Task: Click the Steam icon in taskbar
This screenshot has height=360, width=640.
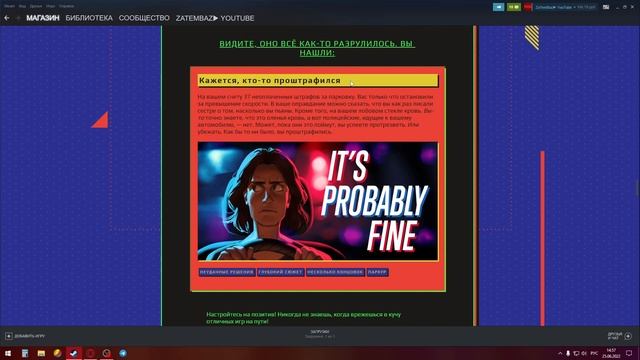Action: tap(74, 353)
